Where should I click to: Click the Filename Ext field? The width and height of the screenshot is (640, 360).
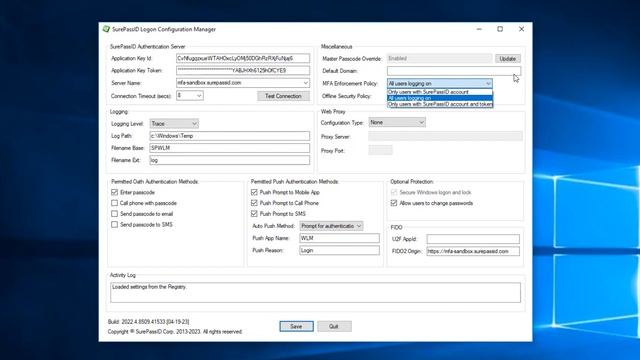[229, 160]
